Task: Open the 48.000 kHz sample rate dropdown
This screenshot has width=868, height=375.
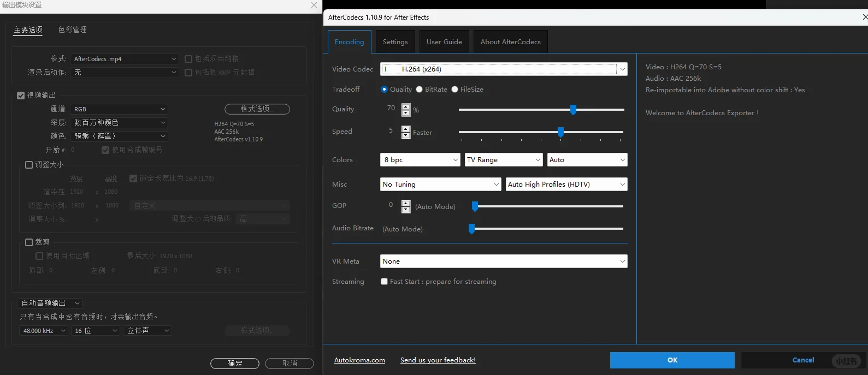Action: [x=44, y=331]
